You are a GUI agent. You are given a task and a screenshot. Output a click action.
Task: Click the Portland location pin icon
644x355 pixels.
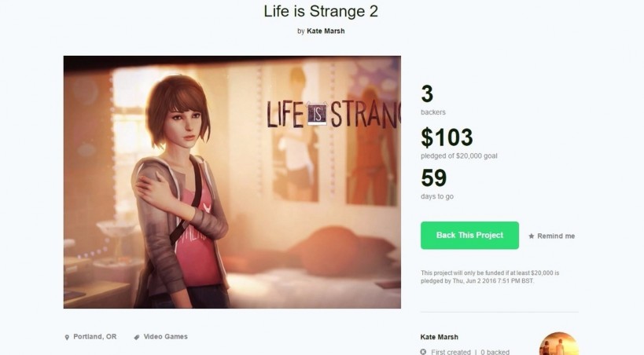67,337
